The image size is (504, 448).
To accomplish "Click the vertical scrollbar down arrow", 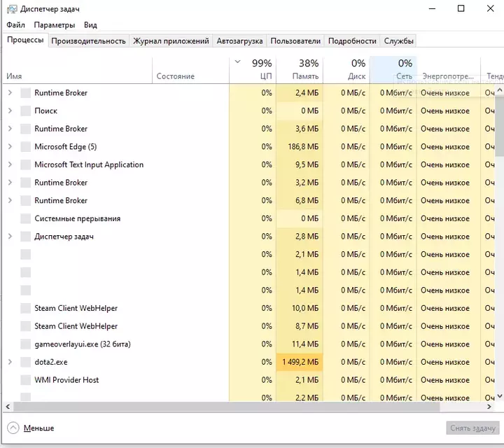I will (500, 396).
